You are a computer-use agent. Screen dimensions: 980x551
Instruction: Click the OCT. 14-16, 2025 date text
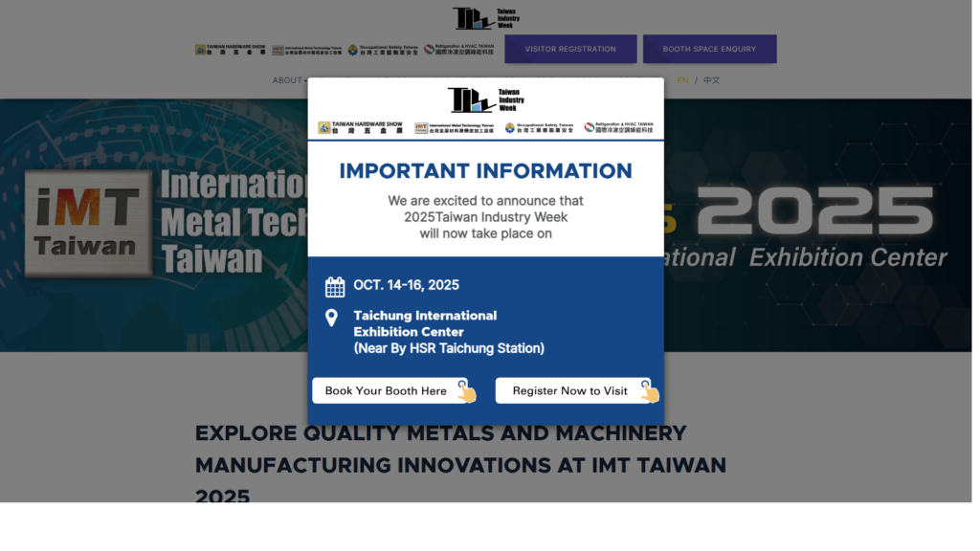coord(406,285)
